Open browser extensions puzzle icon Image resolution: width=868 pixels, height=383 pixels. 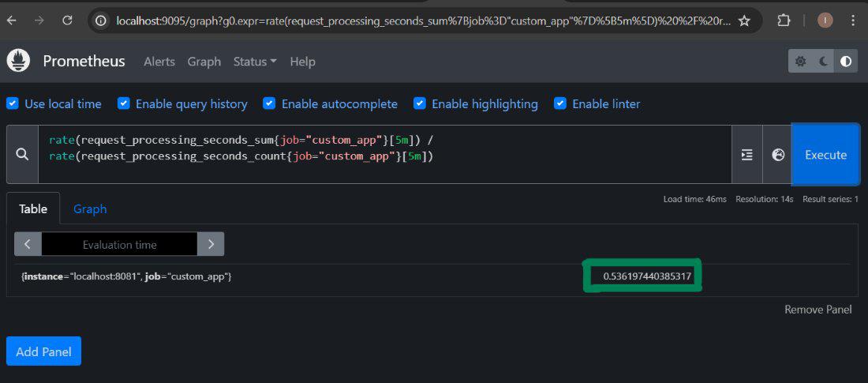(x=784, y=21)
